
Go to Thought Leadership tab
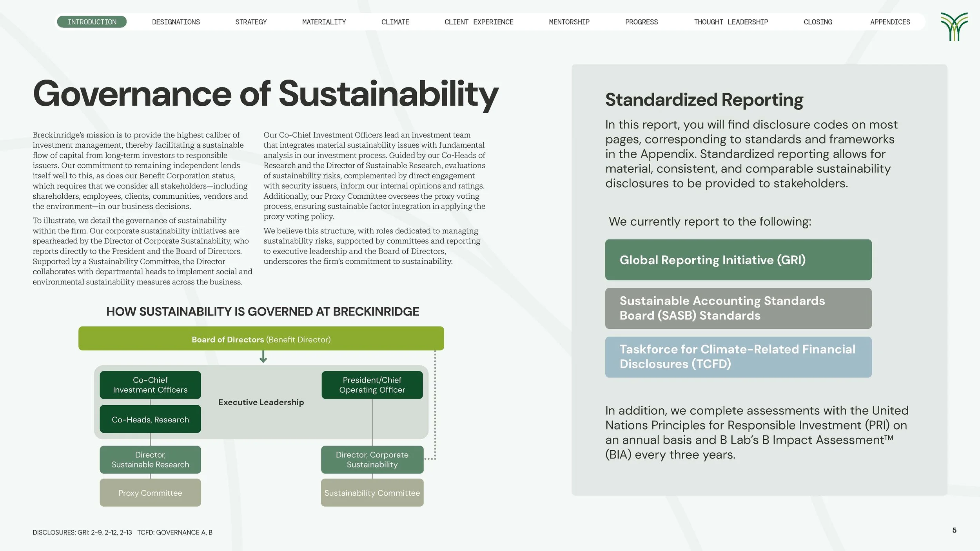(x=731, y=22)
